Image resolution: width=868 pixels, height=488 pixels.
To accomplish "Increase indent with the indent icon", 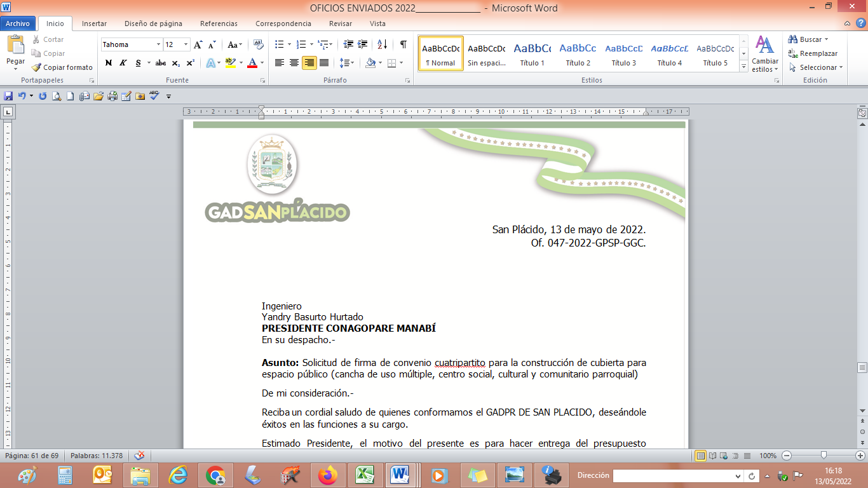I will pyautogui.click(x=363, y=44).
